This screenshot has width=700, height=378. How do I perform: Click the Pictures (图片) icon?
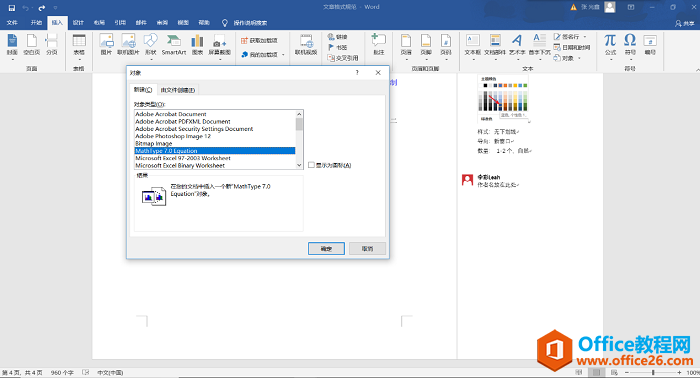106,44
